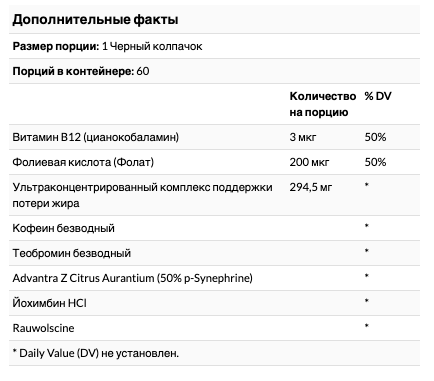Click the 50% value for Фолиевая кислота

[x=375, y=162]
